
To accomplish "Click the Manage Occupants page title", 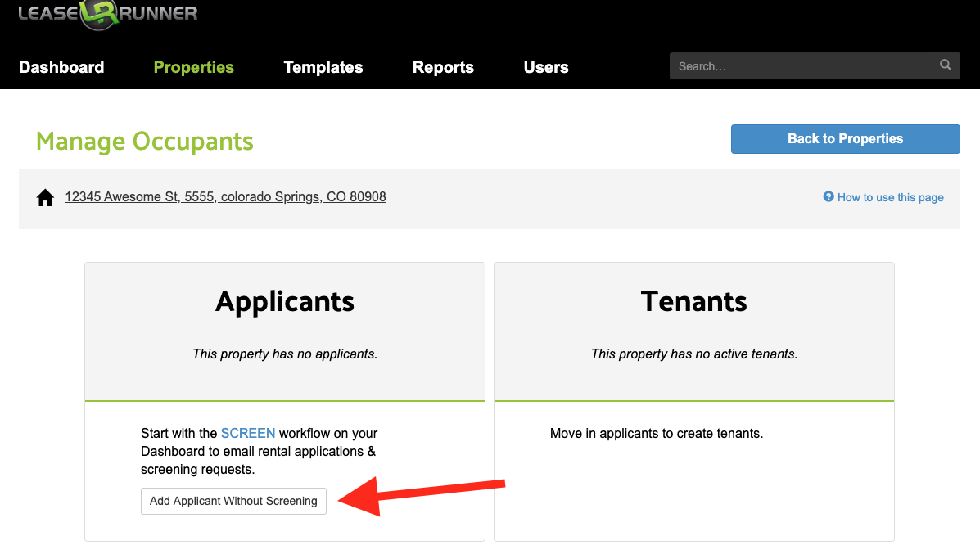I will tap(145, 141).
